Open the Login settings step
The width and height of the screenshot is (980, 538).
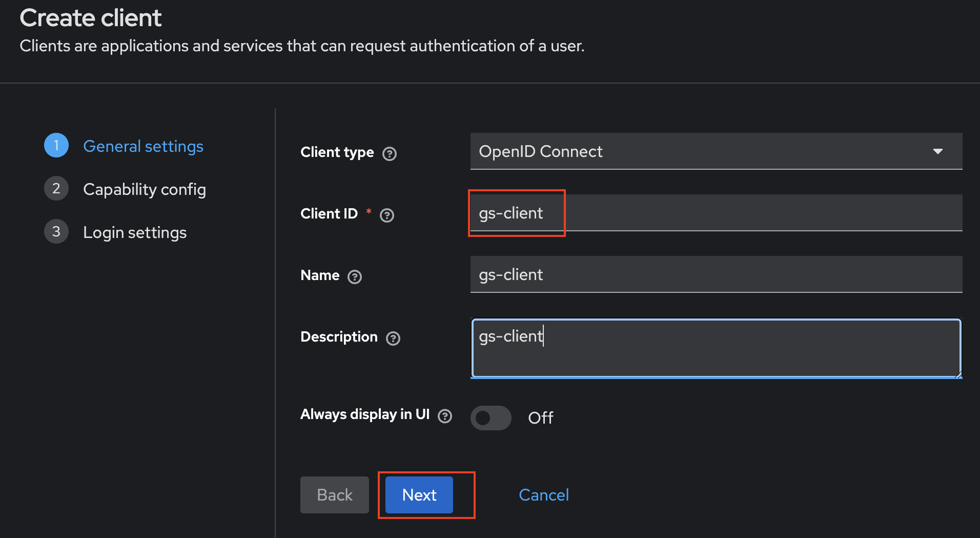[x=135, y=233]
